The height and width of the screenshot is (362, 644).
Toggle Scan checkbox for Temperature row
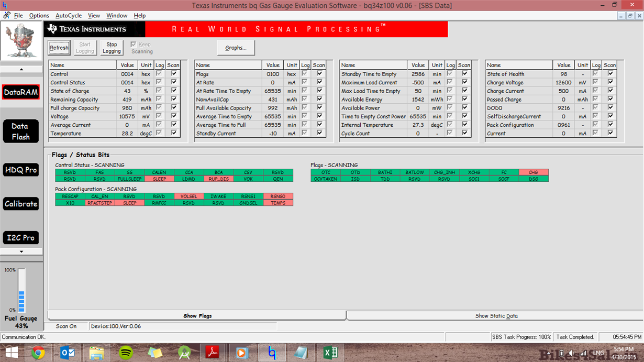click(174, 133)
